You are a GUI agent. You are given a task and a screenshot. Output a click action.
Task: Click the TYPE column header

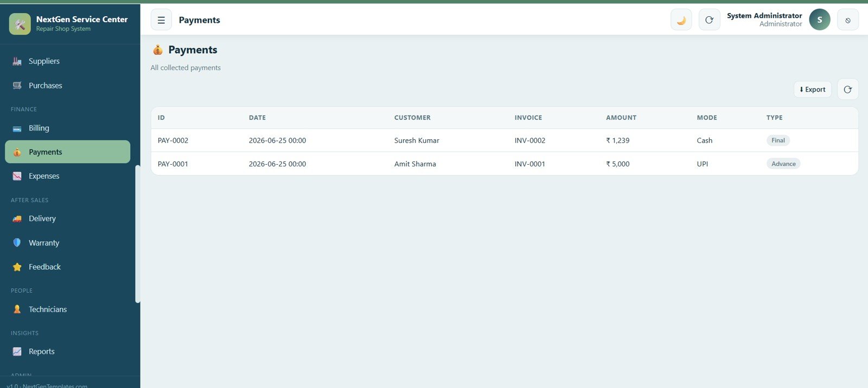[774, 118]
